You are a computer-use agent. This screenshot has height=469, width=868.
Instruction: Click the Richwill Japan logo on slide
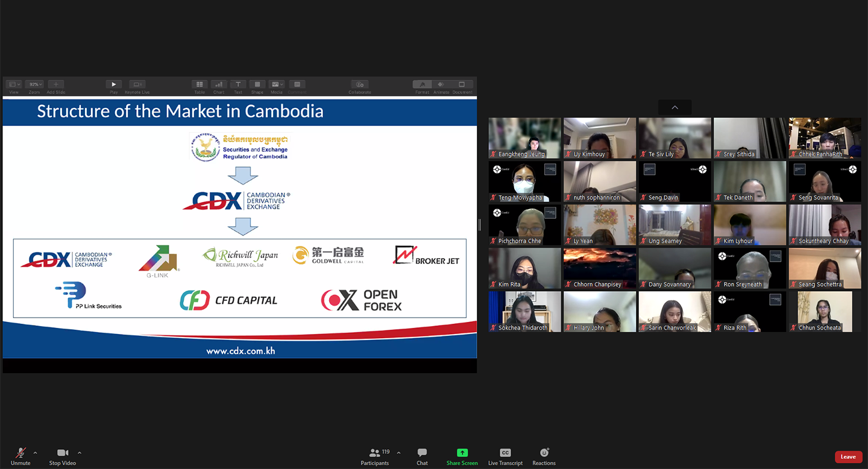[x=241, y=257]
